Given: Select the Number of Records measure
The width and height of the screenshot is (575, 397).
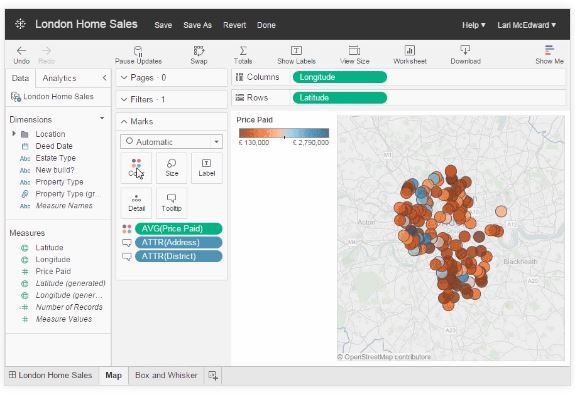Looking at the screenshot, I should pos(69,307).
